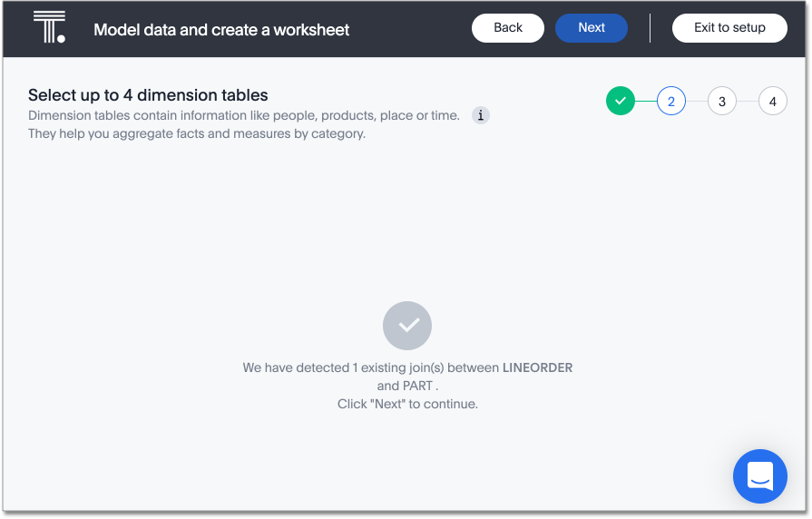Click the 'We have detected 1 existing join(s)' text
Image resolution: width=812 pixels, height=519 pixels.
(x=370, y=367)
